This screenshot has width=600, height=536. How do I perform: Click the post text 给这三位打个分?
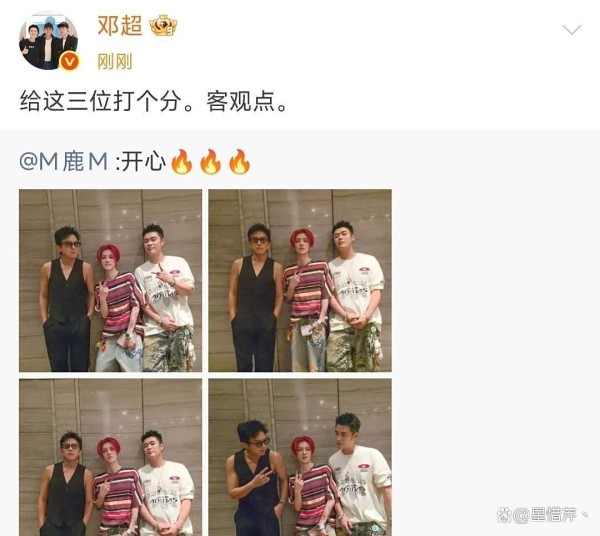pyautogui.click(x=100, y=101)
